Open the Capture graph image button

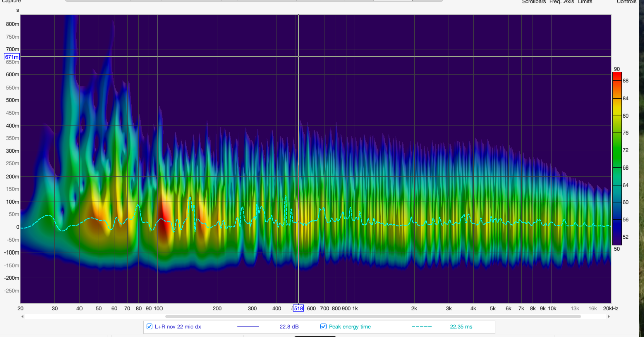coord(11,2)
